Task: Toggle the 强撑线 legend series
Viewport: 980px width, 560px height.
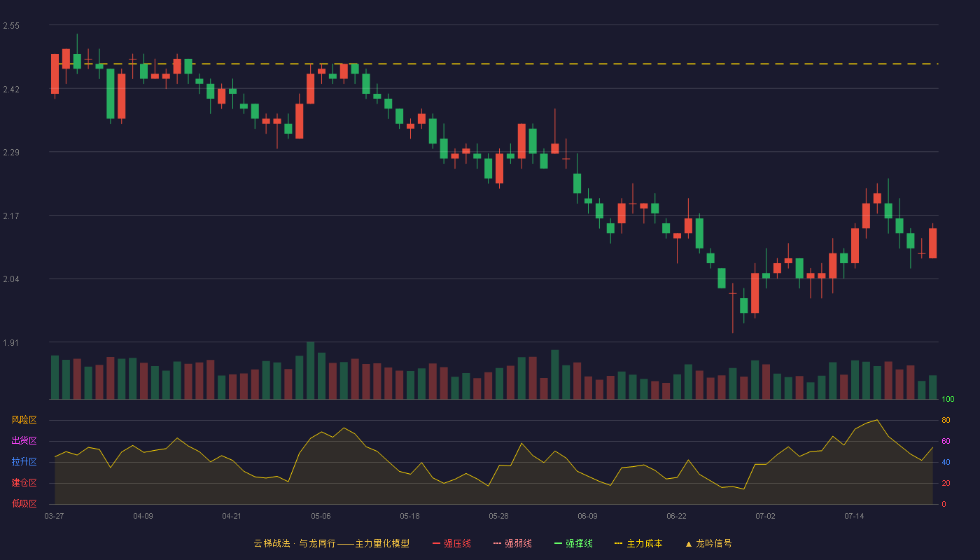Action: pyautogui.click(x=573, y=543)
